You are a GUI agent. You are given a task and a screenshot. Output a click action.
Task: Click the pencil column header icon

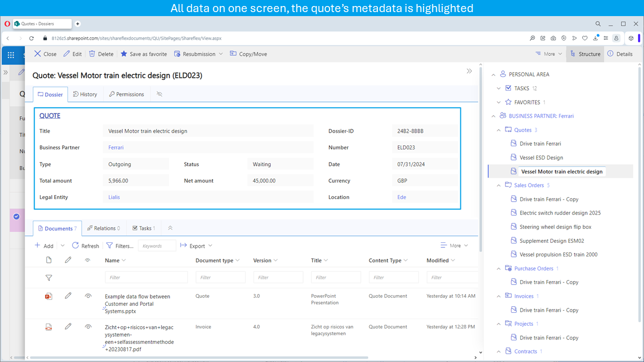click(x=68, y=260)
